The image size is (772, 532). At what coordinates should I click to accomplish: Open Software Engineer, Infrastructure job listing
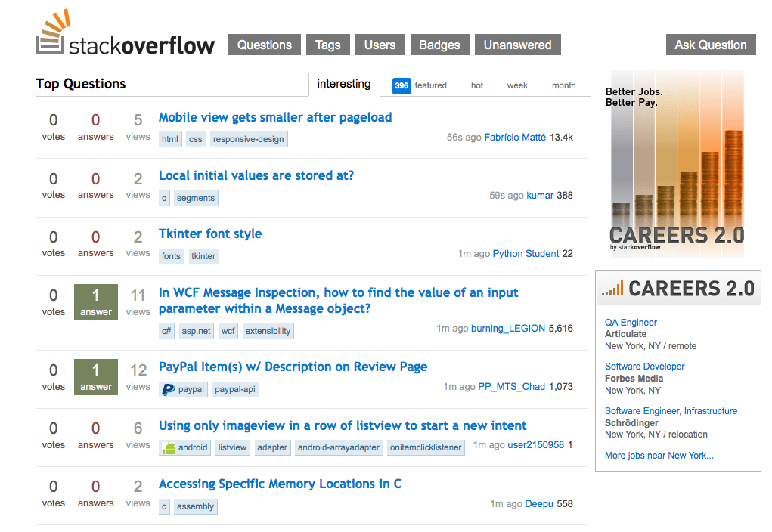tap(671, 411)
